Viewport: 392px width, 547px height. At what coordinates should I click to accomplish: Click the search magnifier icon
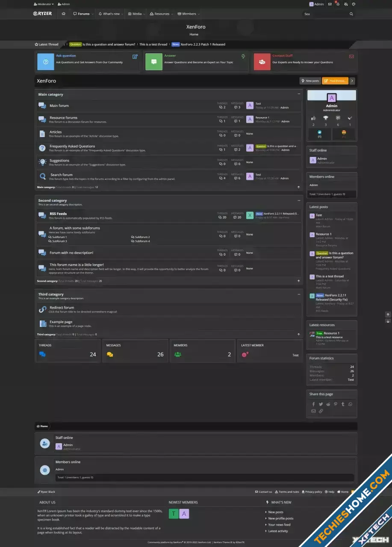[x=351, y=14]
